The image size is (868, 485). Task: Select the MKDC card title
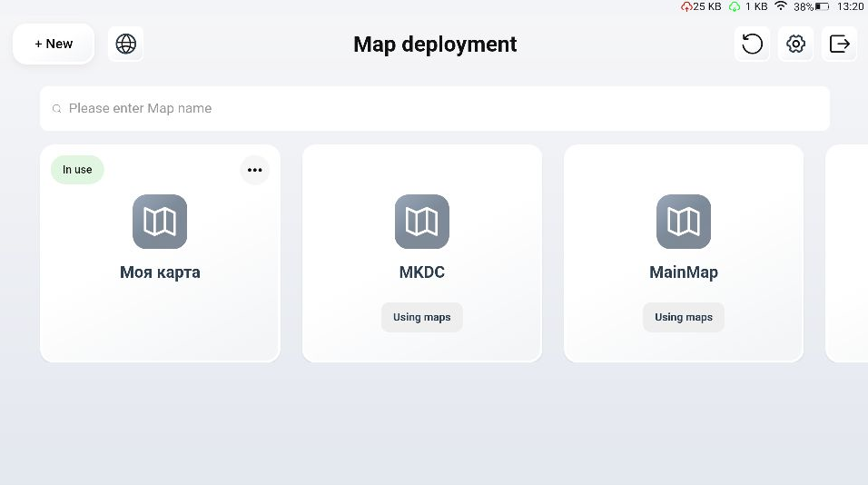(x=422, y=272)
